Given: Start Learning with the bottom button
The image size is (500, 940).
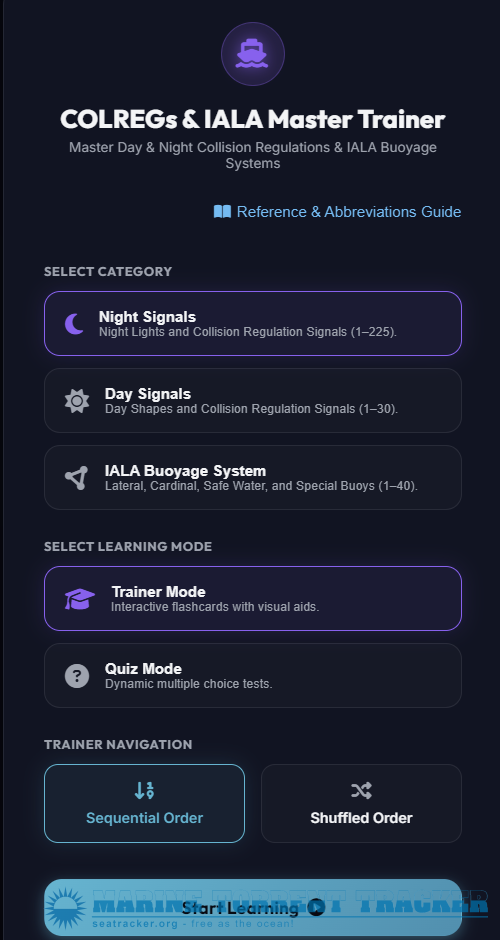Looking at the screenshot, I should (253, 908).
